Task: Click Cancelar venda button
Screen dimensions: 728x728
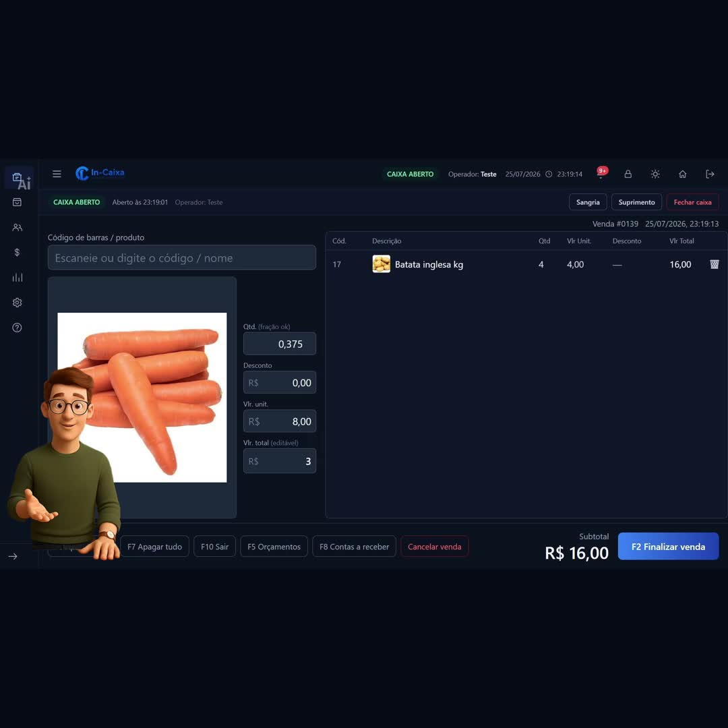Action: click(x=435, y=547)
